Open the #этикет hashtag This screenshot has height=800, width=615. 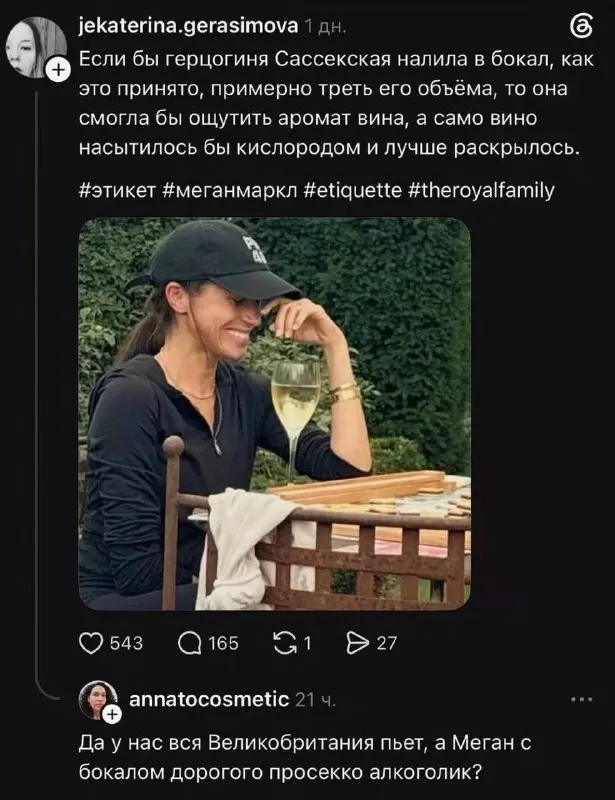(117, 191)
